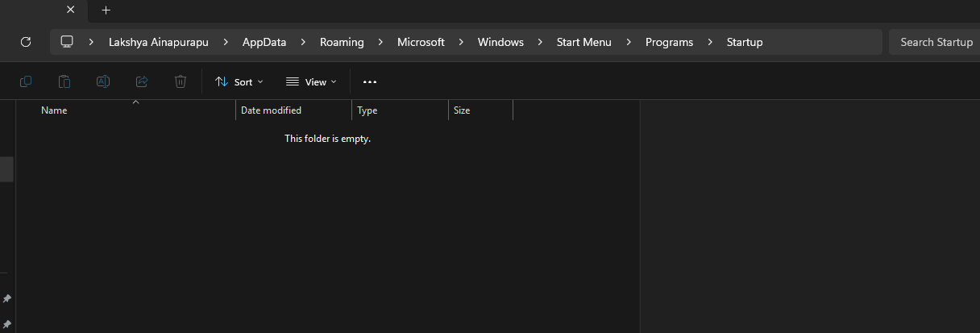Expand chevron after Programs
The height and width of the screenshot is (333, 980).
[x=710, y=42]
